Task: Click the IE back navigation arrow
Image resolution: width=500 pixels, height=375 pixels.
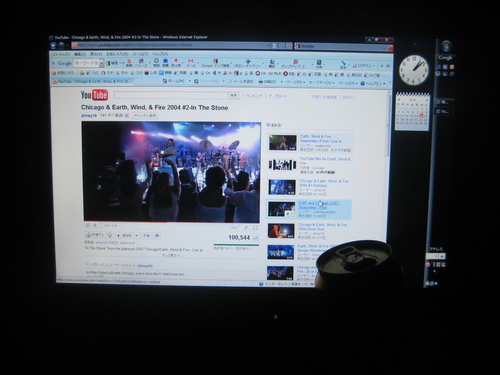Action: tap(53, 45)
